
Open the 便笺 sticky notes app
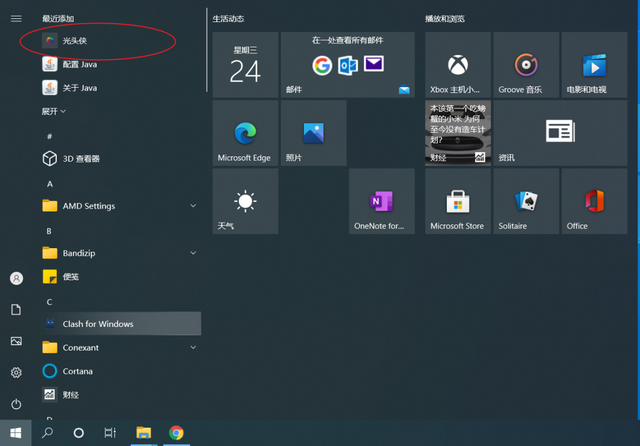(120, 277)
